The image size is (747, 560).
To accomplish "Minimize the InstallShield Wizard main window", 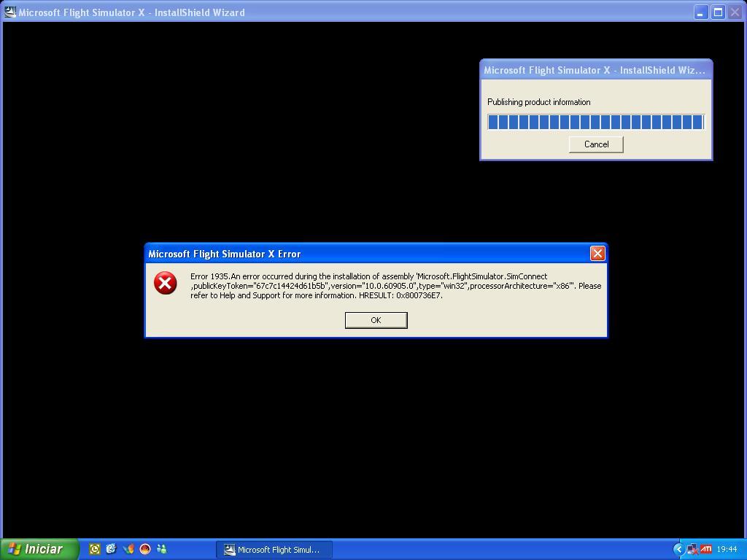I will pyautogui.click(x=700, y=12).
